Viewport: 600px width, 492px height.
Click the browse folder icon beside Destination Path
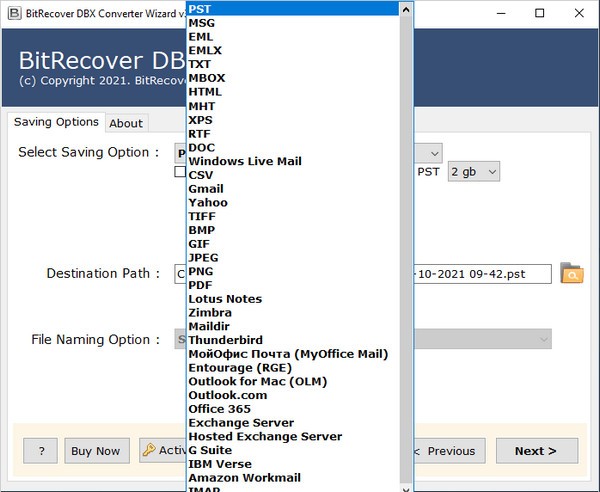[x=571, y=274]
